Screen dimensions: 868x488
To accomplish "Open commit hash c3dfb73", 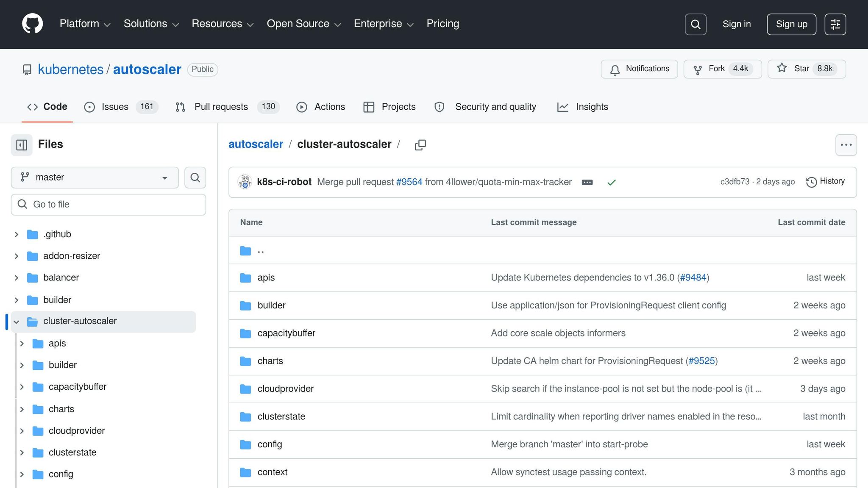I will pos(734,182).
